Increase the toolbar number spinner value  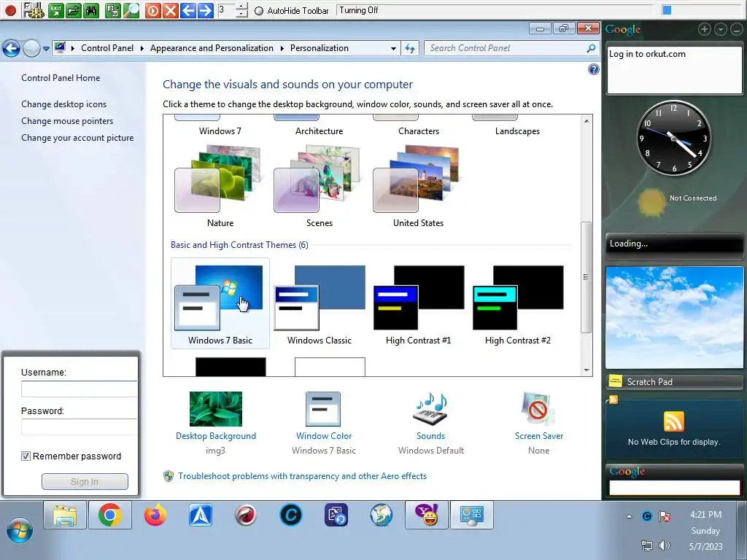pyautogui.click(x=242, y=6)
